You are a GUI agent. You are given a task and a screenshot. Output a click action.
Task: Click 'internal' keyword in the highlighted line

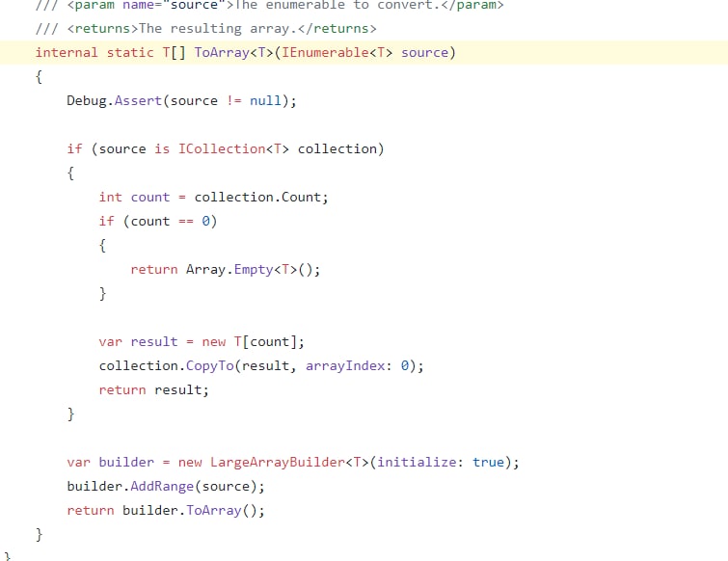pos(67,52)
